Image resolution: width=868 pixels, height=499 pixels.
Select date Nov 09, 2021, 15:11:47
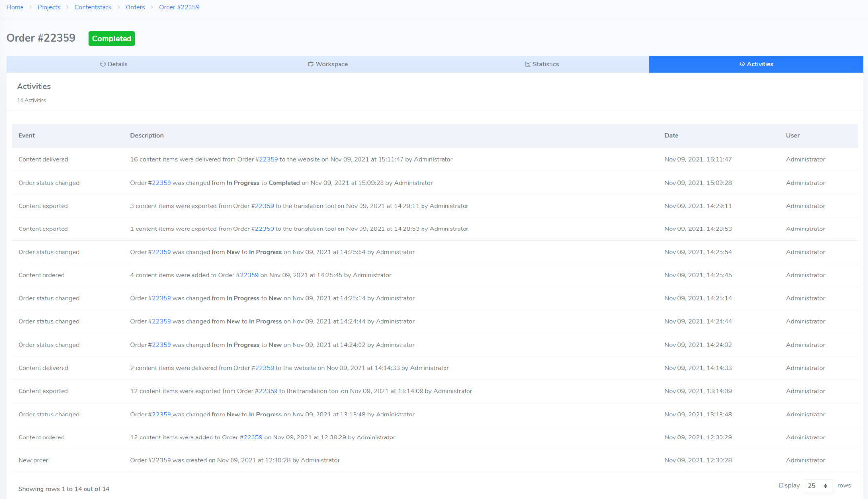(698, 160)
